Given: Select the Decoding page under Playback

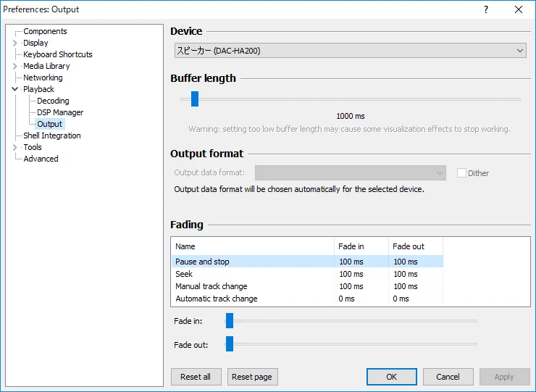Looking at the screenshot, I should point(53,101).
